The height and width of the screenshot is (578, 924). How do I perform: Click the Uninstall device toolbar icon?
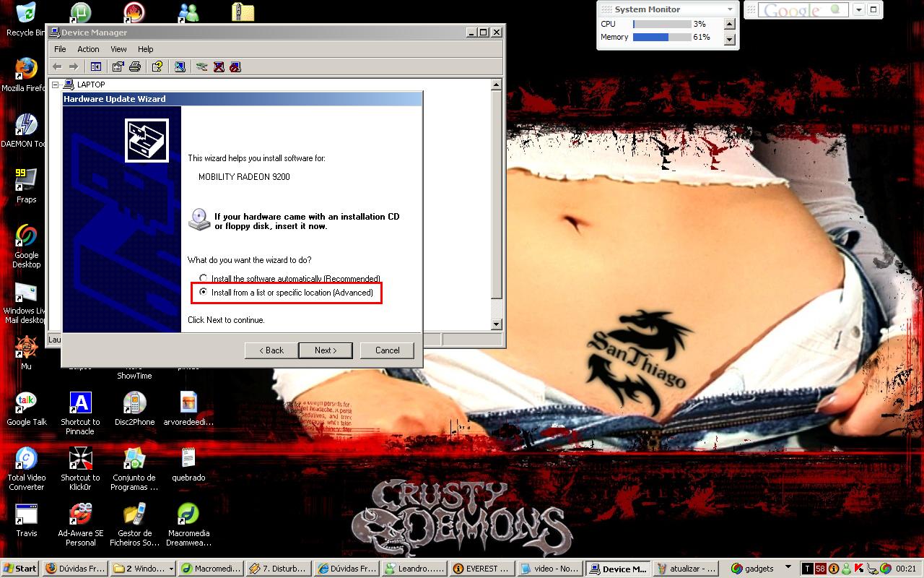[x=219, y=66]
